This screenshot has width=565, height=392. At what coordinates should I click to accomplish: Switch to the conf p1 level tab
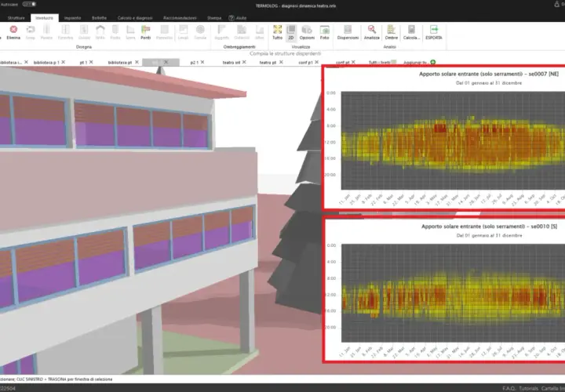point(305,62)
